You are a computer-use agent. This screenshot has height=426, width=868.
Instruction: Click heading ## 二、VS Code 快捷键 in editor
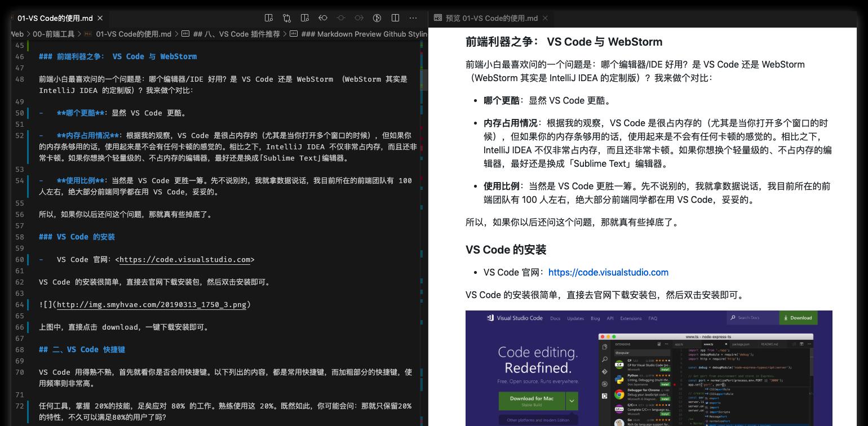pos(82,349)
